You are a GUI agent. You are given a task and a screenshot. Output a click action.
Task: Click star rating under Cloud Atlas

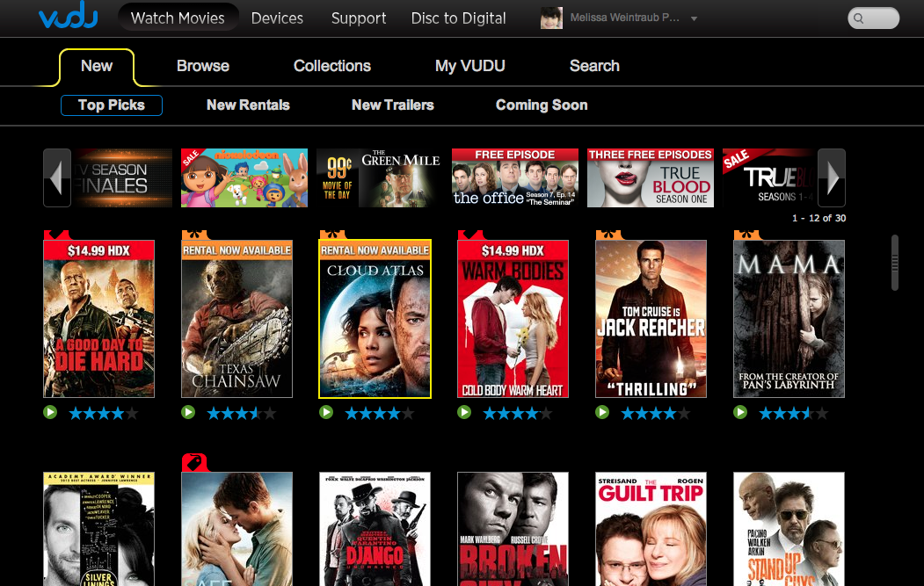coord(380,414)
